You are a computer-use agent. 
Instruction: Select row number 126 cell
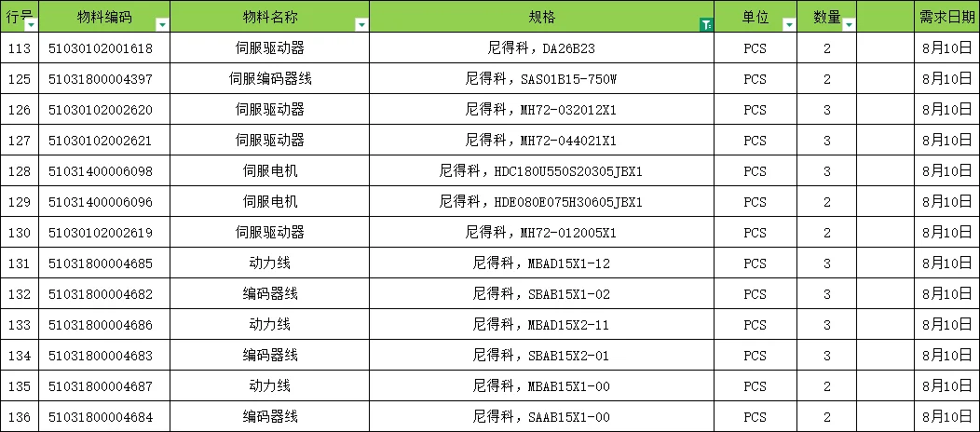pyautogui.click(x=20, y=109)
